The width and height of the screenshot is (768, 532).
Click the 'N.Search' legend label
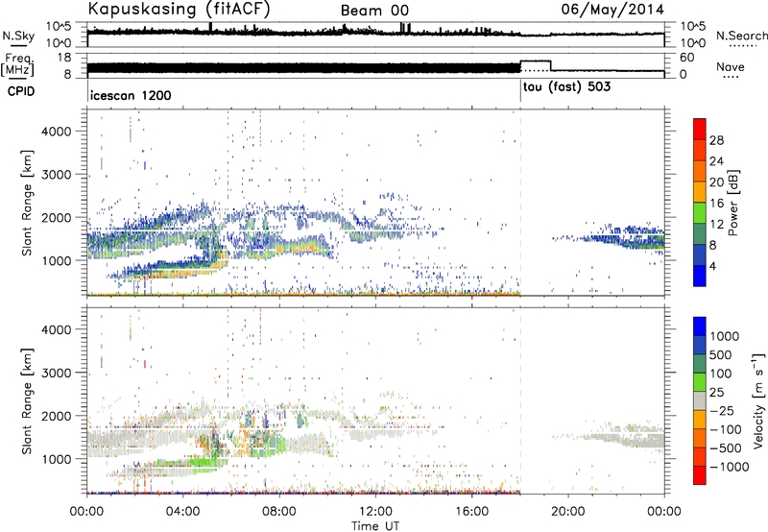[741, 36]
